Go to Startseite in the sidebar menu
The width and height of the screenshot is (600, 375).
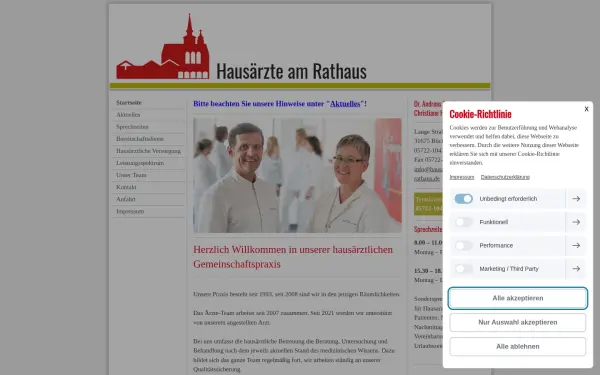pos(129,103)
